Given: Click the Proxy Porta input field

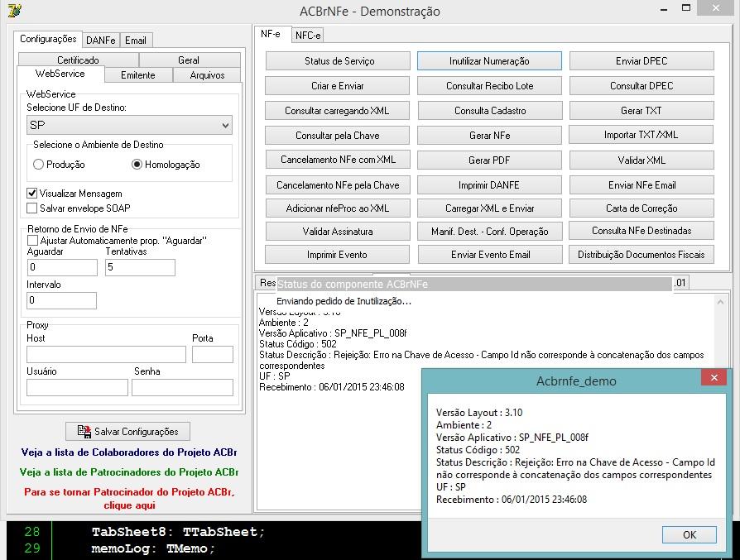Looking at the screenshot, I should tap(213, 354).
